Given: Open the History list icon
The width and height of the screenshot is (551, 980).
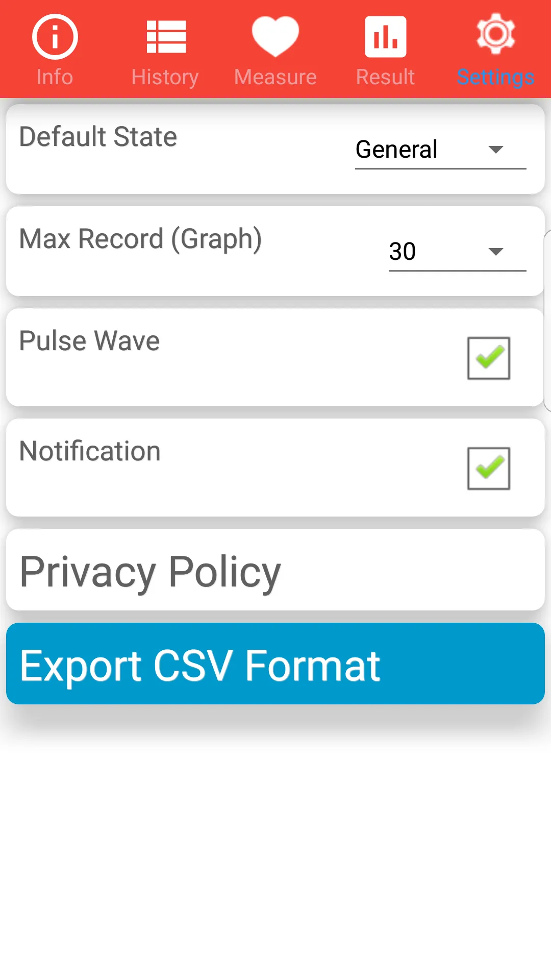Looking at the screenshot, I should pyautogui.click(x=166, y=37).
